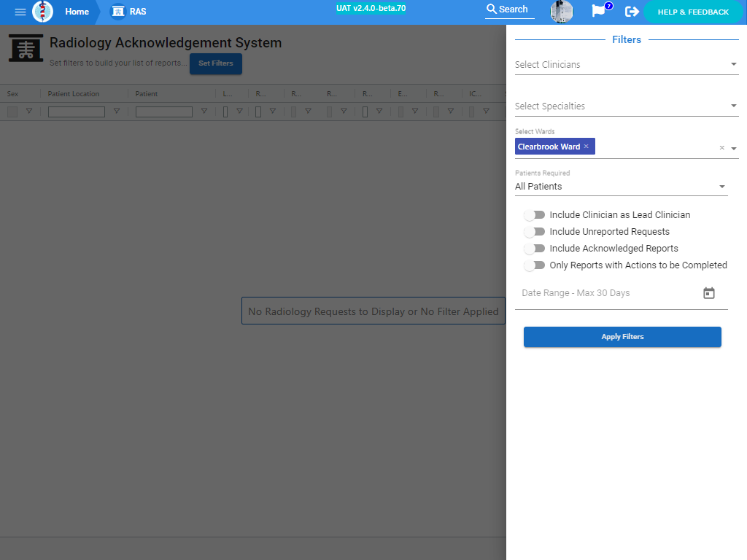
Task: Sort by Patient Location column header
Action: pos(74,94)
